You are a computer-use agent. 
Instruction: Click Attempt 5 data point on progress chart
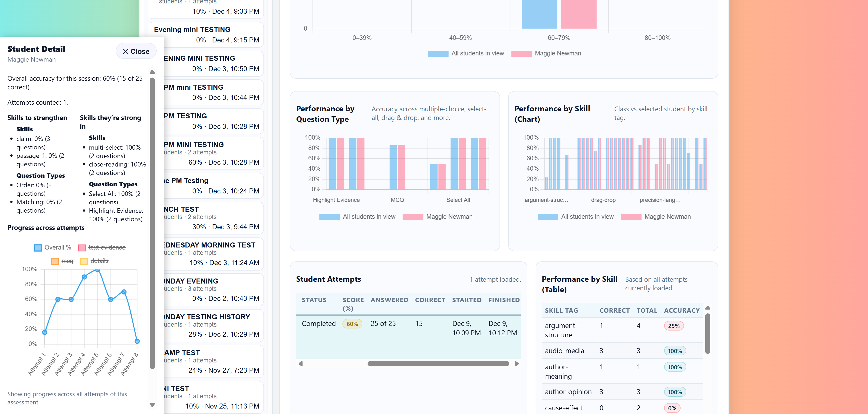click(97, 270)
